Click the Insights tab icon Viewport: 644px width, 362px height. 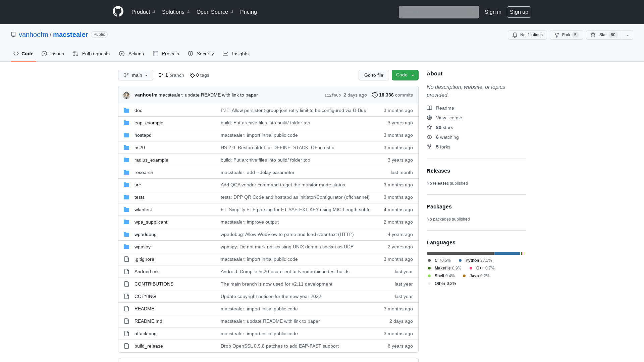pos(226,54)
